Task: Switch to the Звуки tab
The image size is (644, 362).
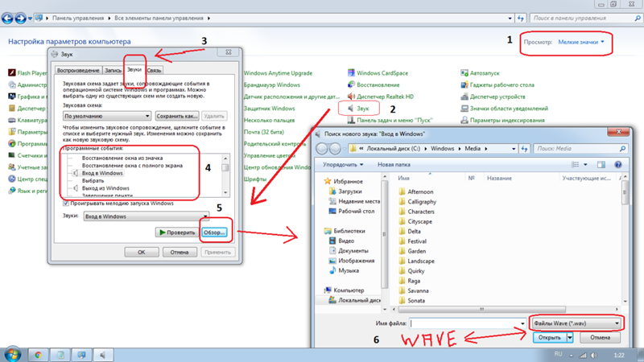Action: coord(134,69)
